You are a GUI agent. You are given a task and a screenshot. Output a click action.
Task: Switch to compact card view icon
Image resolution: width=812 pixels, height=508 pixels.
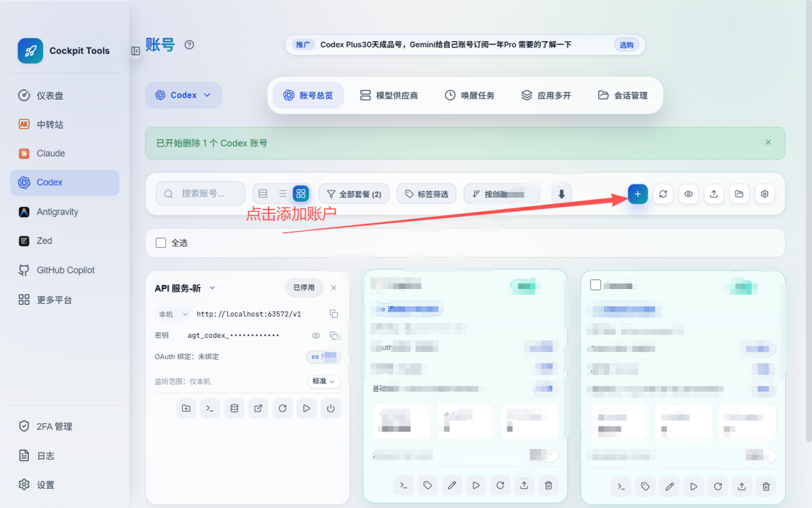pos(263,193)
